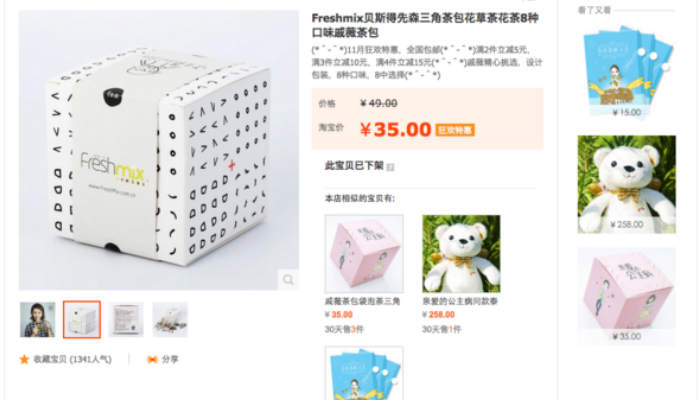This screenshot has height=400, width=700.
Task: Open the white bear similar item image
Action: 461,254
